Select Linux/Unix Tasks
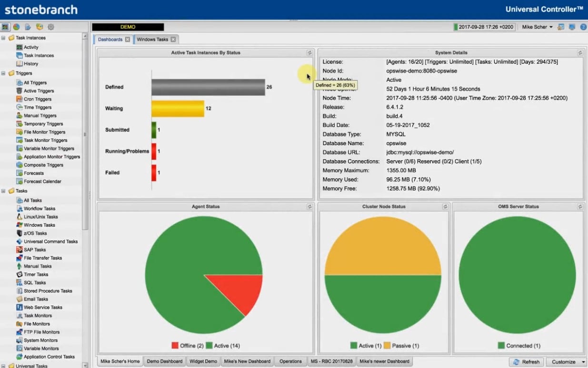 [x=41, y=216]
